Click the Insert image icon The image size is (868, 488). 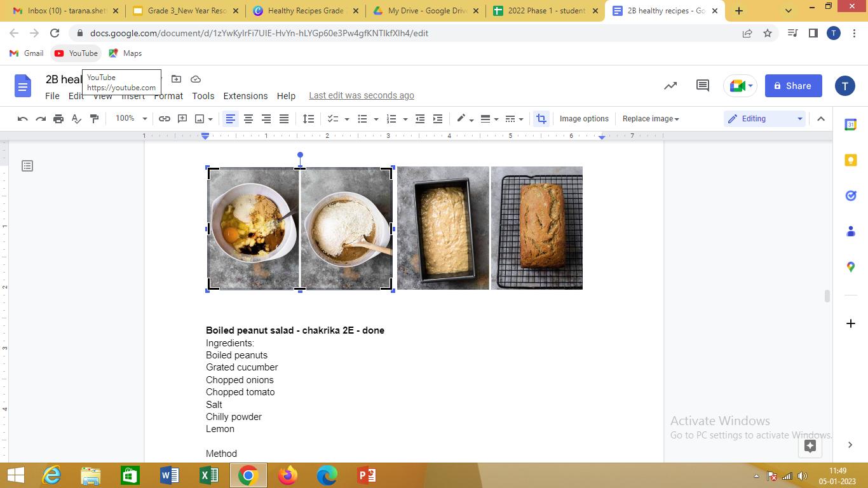[x=200, y=119]
